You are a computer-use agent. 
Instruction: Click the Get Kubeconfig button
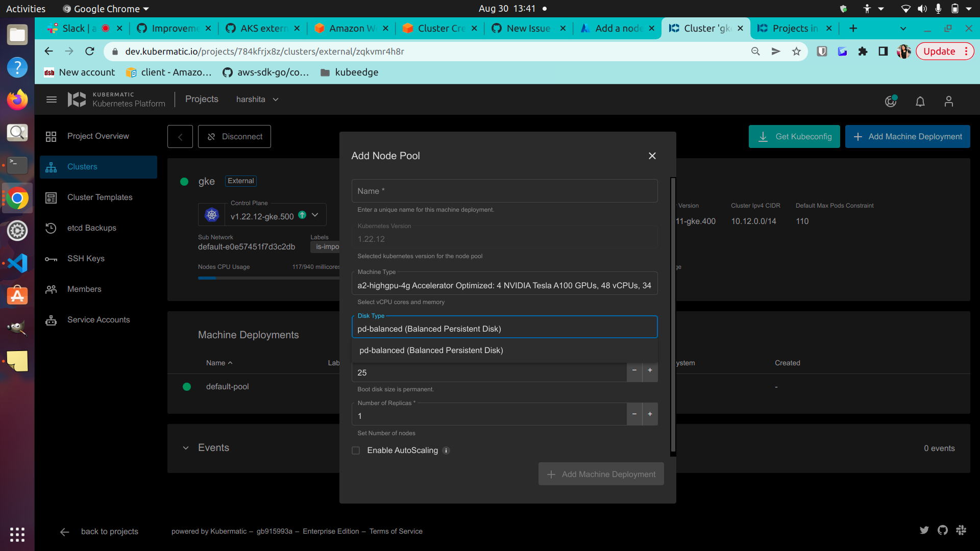pos(794,136)
